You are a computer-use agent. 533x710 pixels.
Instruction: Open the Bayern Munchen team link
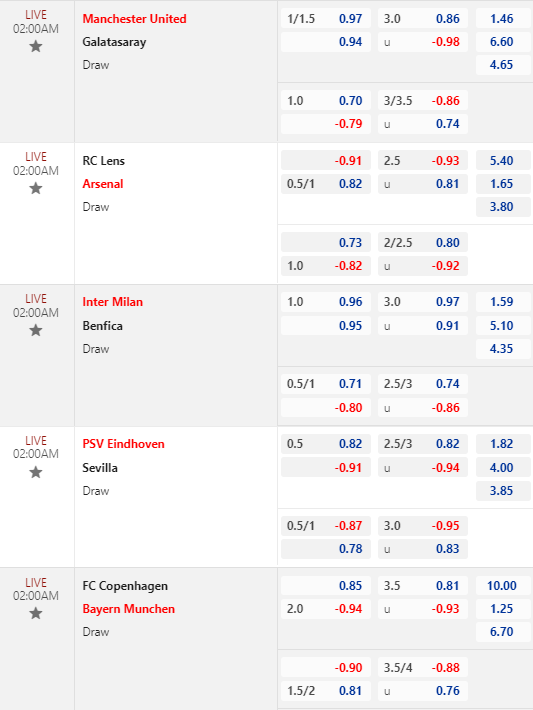129,609
